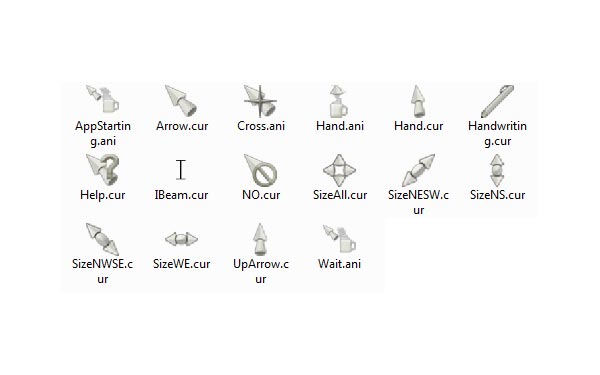The height and width of the screenshot is (375, 600).
Task: Click the Wait.ani file name label
Action: (x=339, y=264)
